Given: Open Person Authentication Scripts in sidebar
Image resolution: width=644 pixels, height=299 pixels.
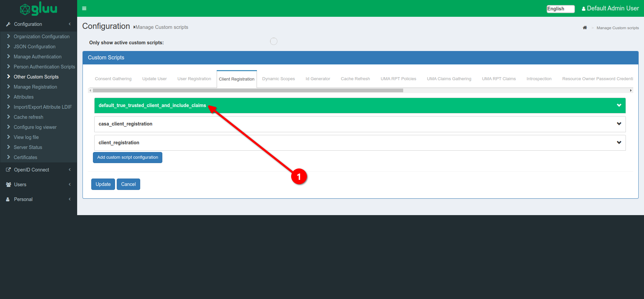Looking at the screenshot, I should pyautogui.click(x=44, y=67).
